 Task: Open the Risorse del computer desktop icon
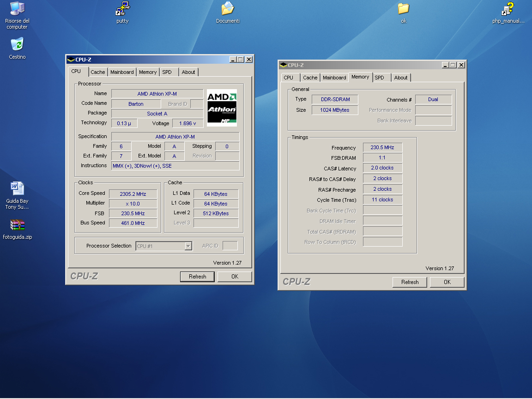(x=17, y=15)
